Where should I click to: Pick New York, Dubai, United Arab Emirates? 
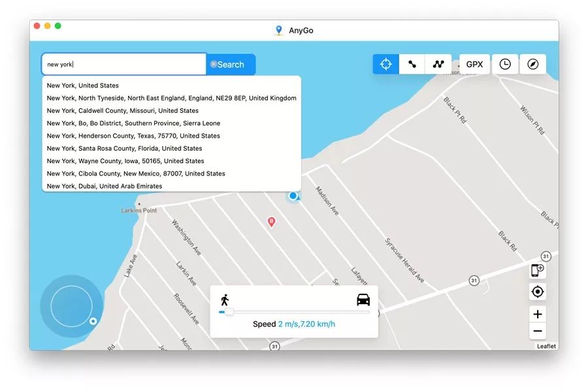click(105, 186)
